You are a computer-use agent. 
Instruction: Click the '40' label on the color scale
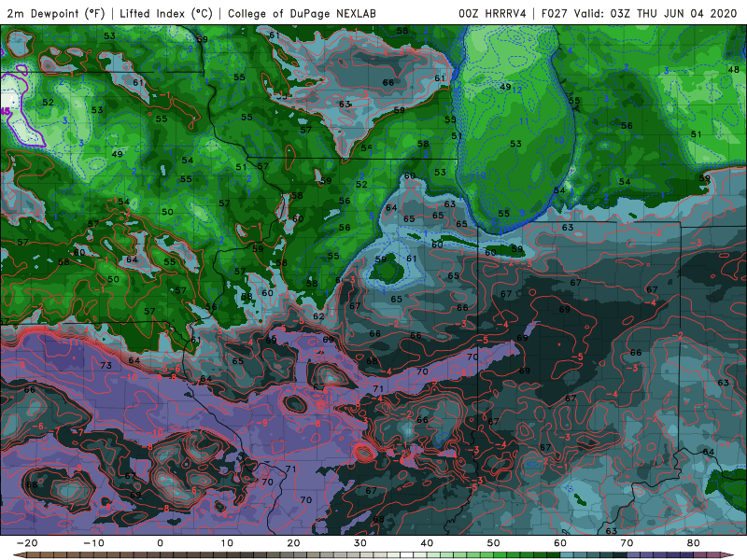[x=427, y=543]
